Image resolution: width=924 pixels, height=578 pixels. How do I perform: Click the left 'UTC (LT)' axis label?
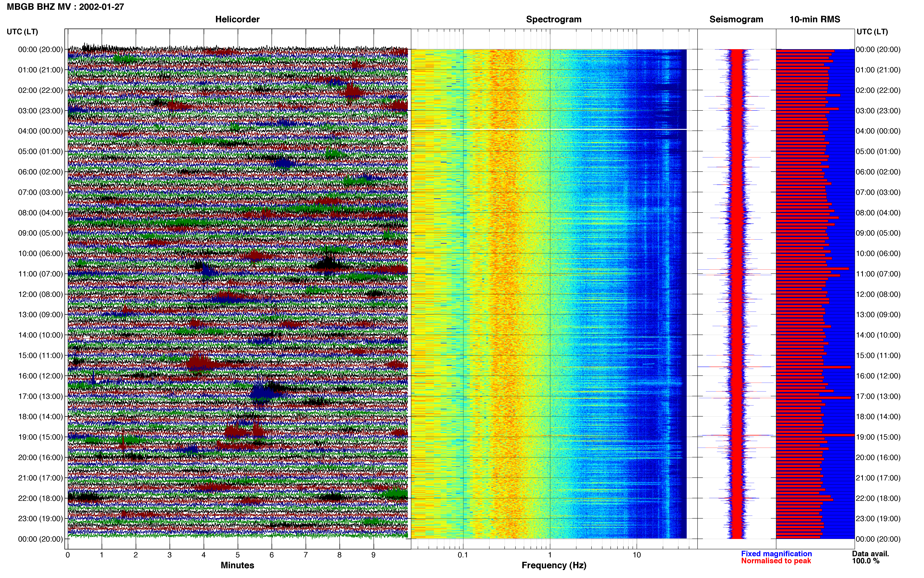[22, 31]
